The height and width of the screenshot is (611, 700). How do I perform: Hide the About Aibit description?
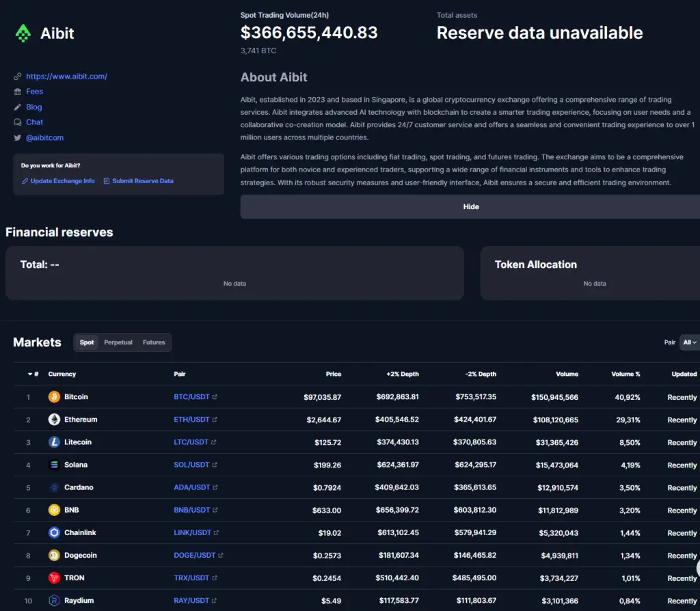coord(470,206)
